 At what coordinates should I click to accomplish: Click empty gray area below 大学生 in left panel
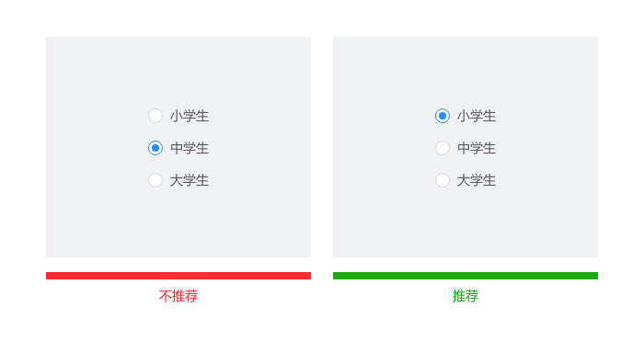click(x=178, y=223)
